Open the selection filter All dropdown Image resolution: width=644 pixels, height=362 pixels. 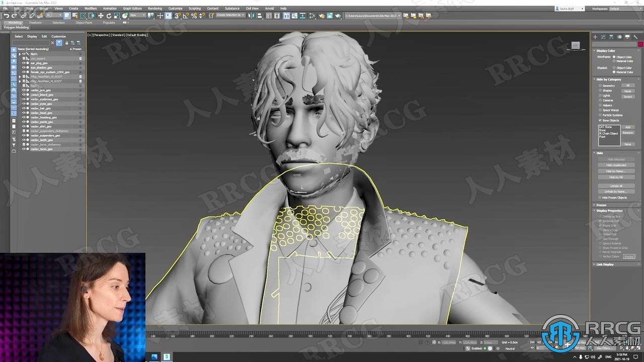(54, 16)
